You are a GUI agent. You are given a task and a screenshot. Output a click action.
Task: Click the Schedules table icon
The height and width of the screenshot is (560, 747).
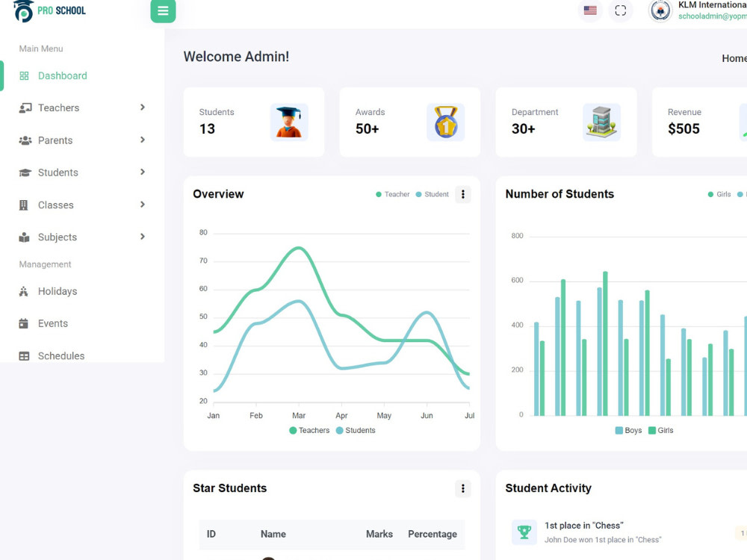coord(24,356)
